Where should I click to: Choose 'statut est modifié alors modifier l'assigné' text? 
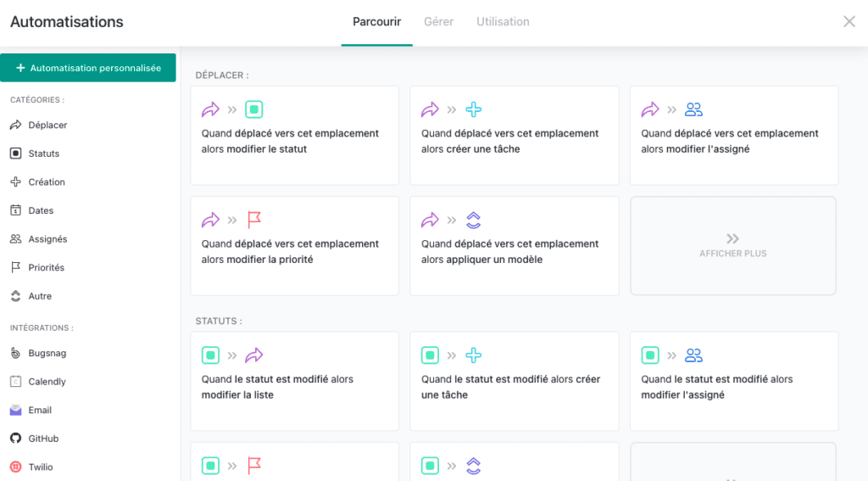[717, 387]
